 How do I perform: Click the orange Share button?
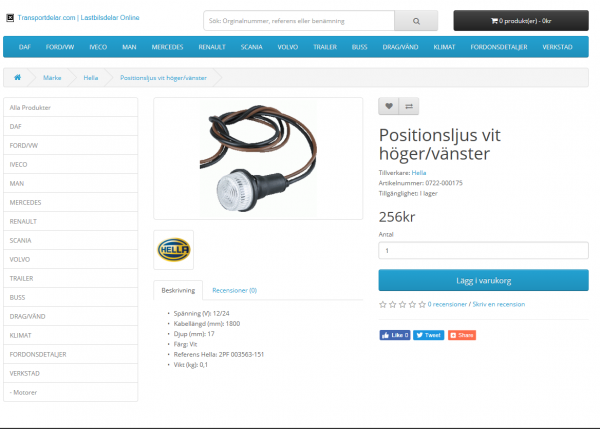tap(461, 335)
